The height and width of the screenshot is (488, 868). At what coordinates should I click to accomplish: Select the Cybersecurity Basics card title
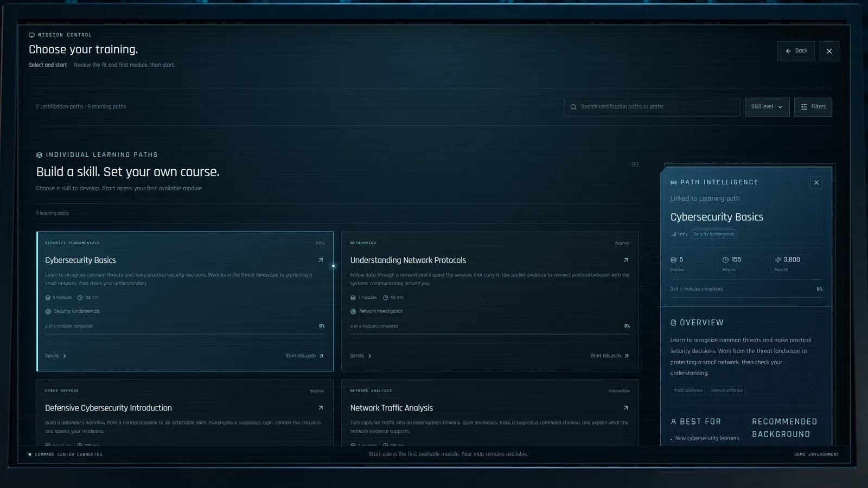click(80, 260)
